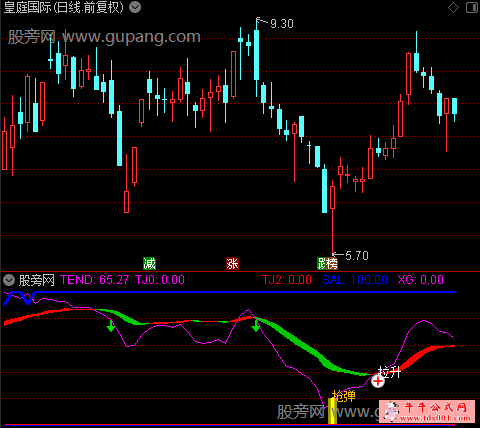The image size is (480, 428).
Task: Click the SAL: 100.00 indicator label
Action: pos(355,280)
